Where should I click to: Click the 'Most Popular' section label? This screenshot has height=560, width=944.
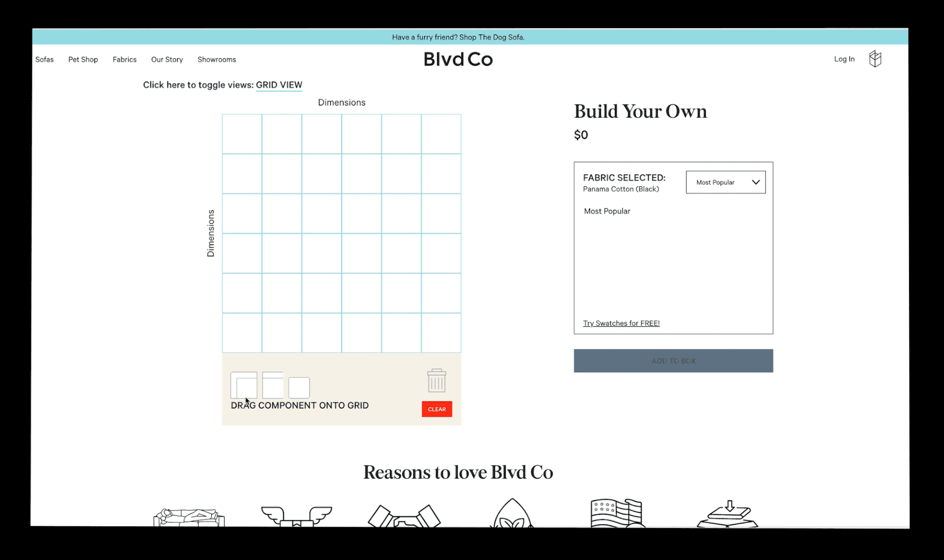pyautogui.click(x=607, y=211)
